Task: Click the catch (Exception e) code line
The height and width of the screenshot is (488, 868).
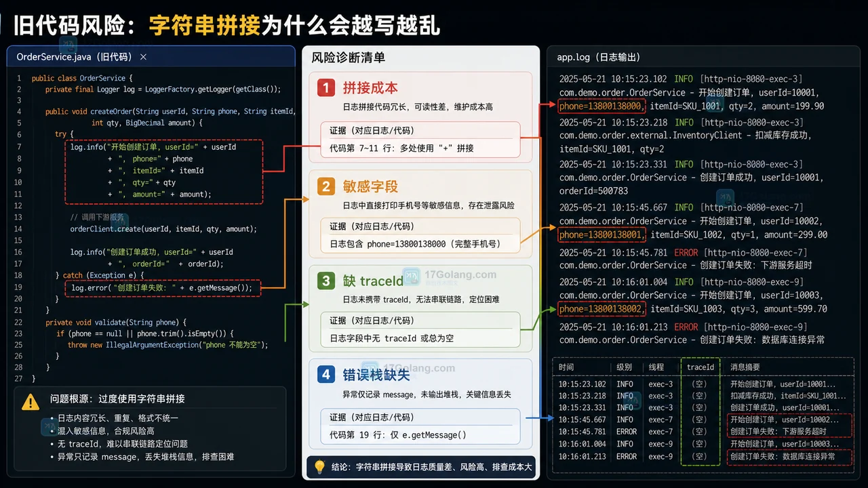Action: tap(100, 275)
